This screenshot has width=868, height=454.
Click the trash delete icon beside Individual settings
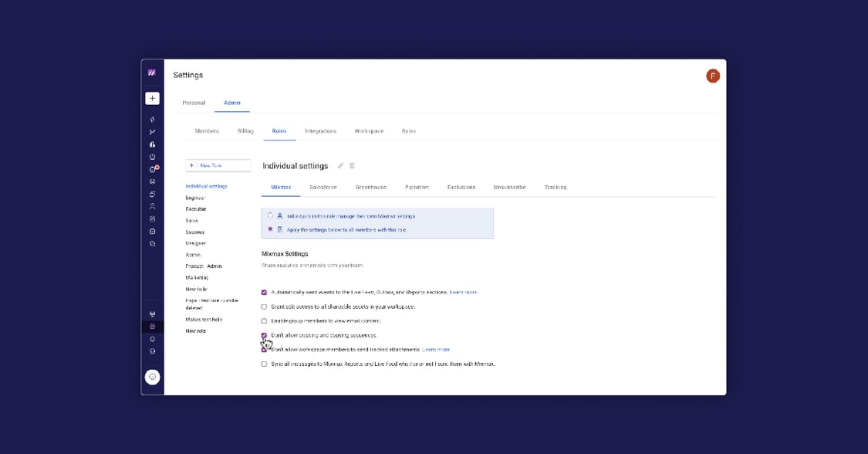353,166
